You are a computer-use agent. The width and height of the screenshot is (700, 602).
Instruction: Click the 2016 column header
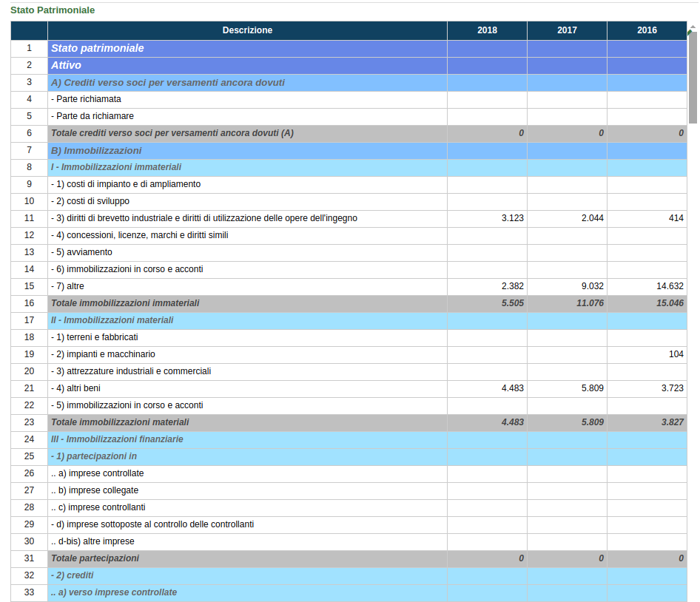pos(647,30)
